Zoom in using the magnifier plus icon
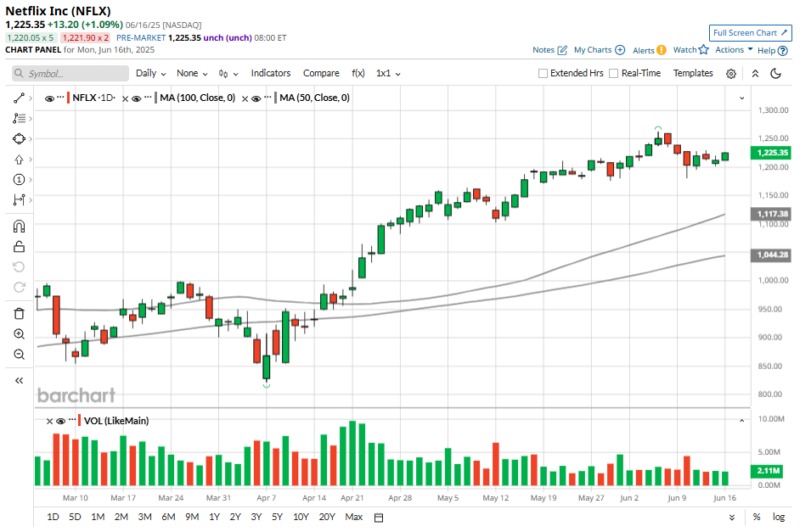Viewport: 811px width, 532px height. tap(19, 333)
